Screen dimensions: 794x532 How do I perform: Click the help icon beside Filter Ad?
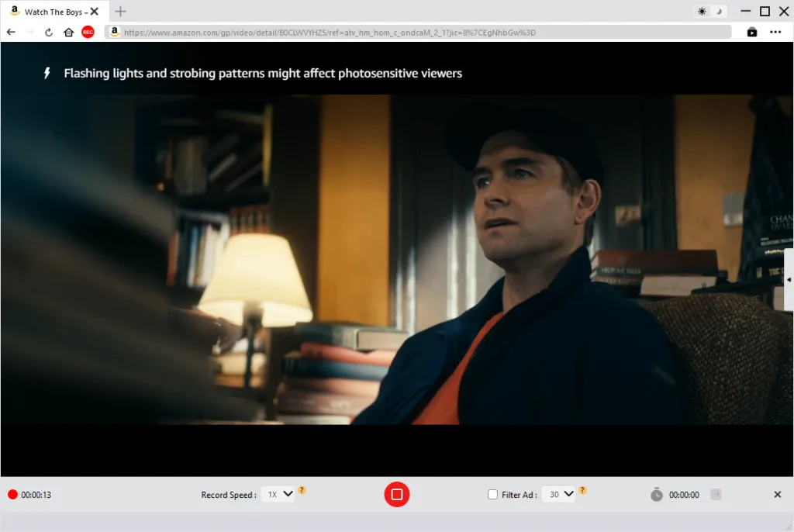point(582,490)
